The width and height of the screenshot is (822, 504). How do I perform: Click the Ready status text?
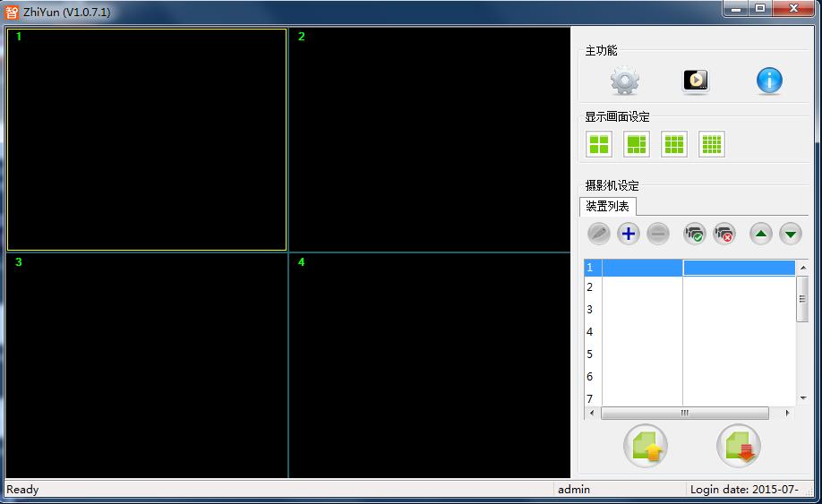[x=22, y=490]
